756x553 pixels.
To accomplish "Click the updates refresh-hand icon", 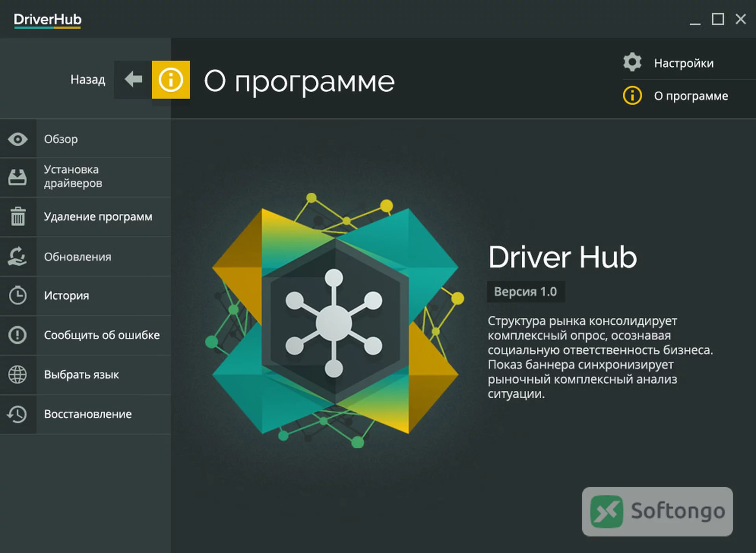I will pyautogui.click(x=18, y=256).
